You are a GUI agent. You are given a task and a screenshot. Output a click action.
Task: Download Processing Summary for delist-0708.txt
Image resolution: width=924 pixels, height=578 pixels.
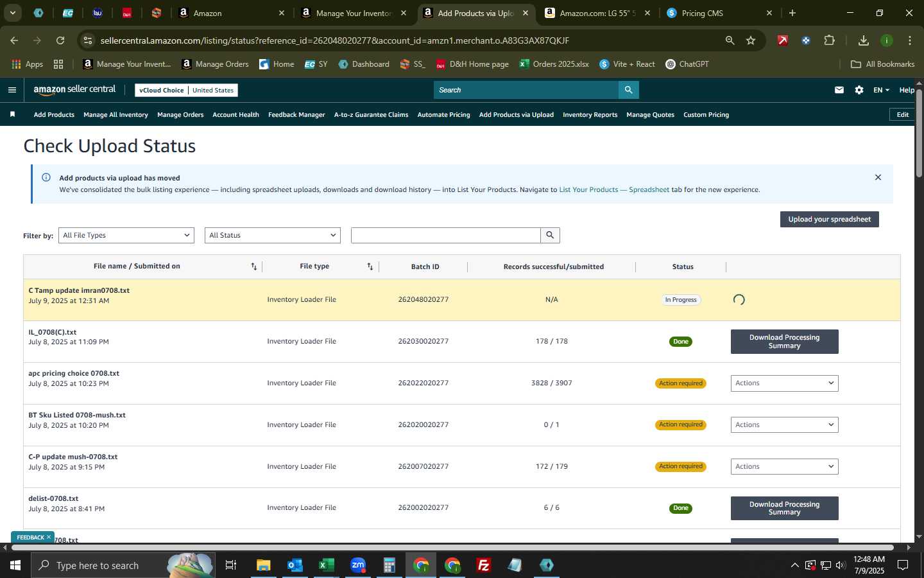784,508
